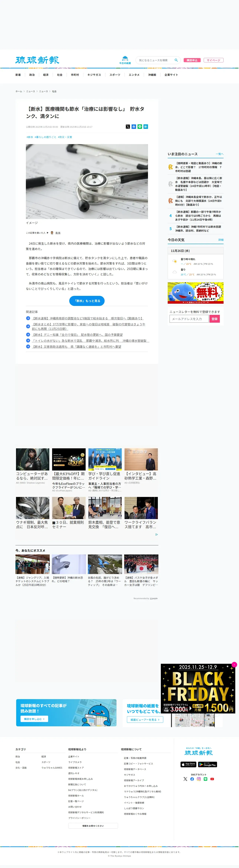Click the footer Ryukyu Shimpo logo
Viewport: 239px width, 868px height.
click(199, 753)
